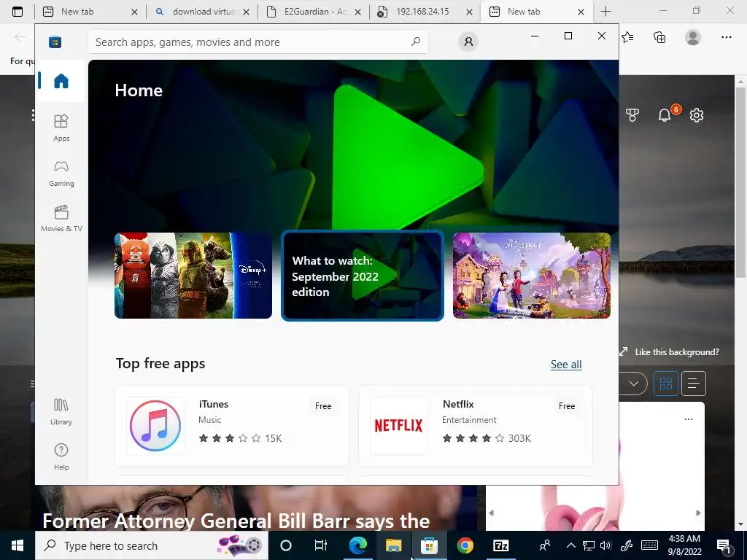Select grid layout view in Edge feed
Viewport: 747px width, 560px height.
(x=665, y=384)
